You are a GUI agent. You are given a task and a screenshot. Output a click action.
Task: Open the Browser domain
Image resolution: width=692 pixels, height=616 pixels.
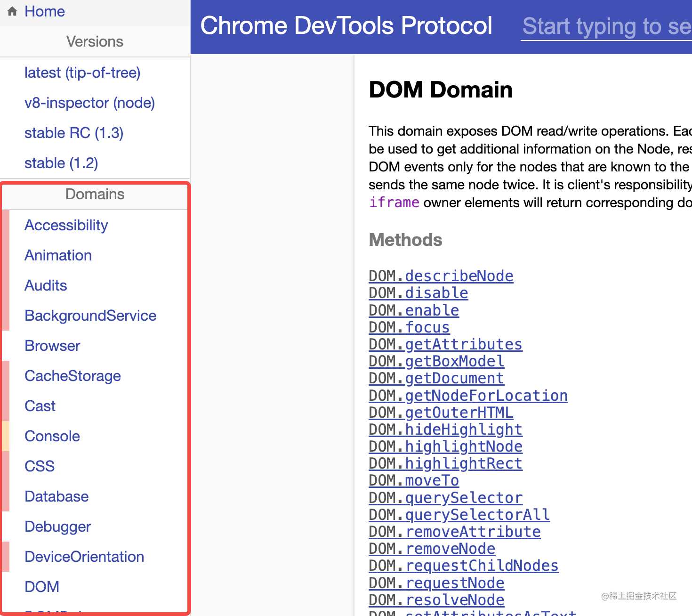pyautogui.click(x=52, y=346)
